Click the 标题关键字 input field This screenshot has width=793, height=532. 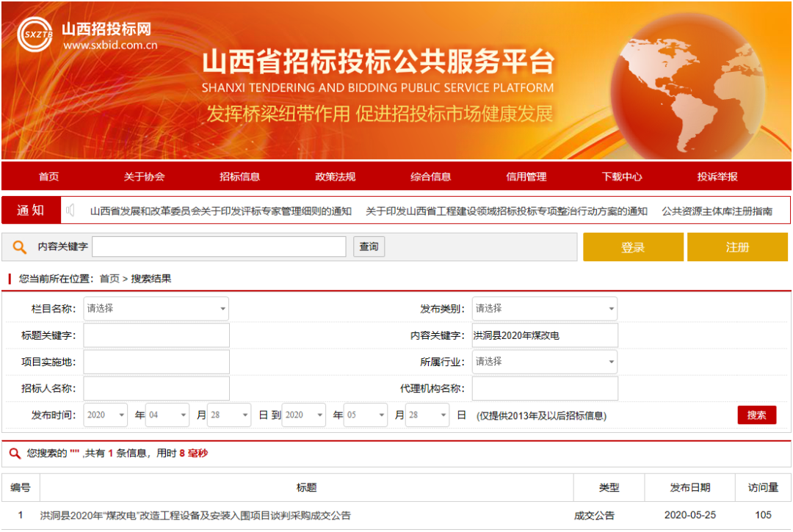click(x=156, y=335)
